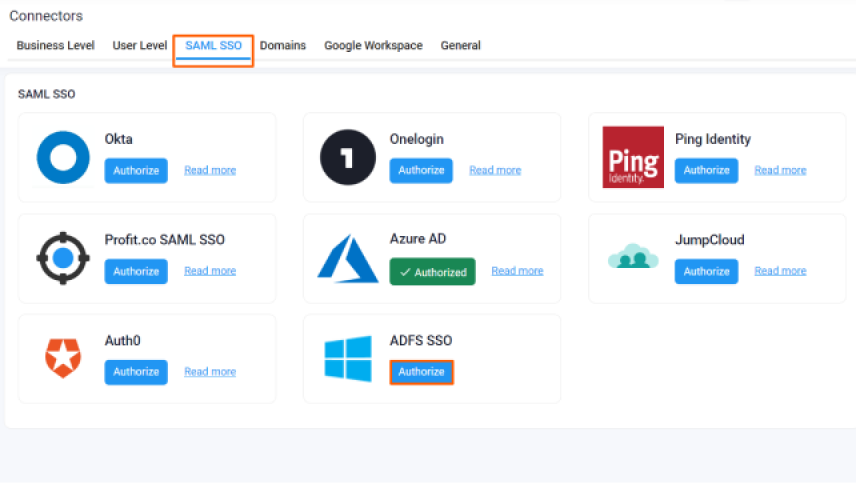Click the Onelogin logo icon
Viewport: 856px width, 483px height.
coord(348,157)
